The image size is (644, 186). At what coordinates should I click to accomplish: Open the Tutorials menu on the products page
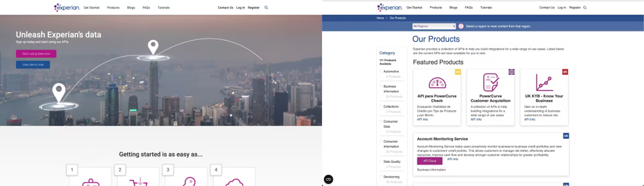click(x=486, y=8)
